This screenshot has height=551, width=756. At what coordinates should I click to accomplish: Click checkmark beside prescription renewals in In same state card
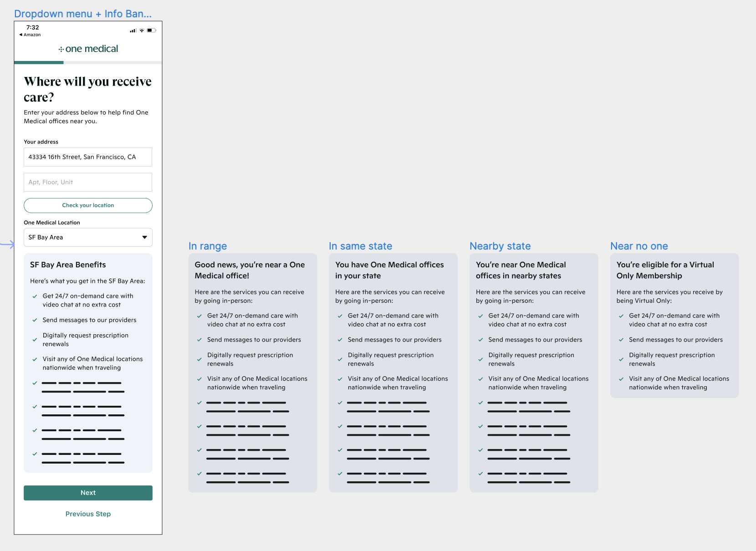tap(340, 359)
